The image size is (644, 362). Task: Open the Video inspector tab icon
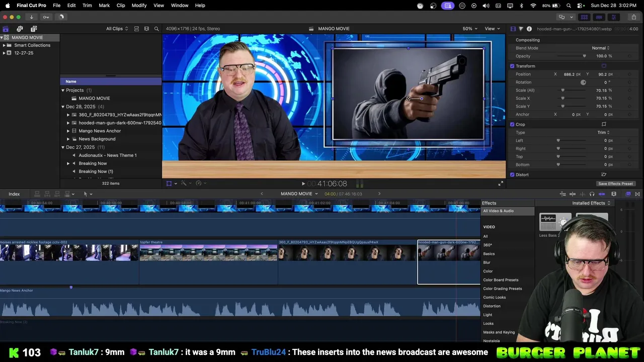coord(513,29)
